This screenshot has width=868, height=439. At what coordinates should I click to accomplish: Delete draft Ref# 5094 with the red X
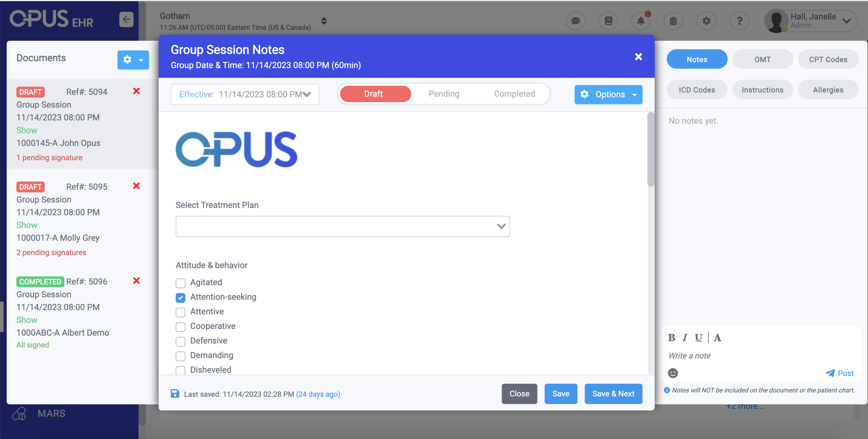pos(136,91)
